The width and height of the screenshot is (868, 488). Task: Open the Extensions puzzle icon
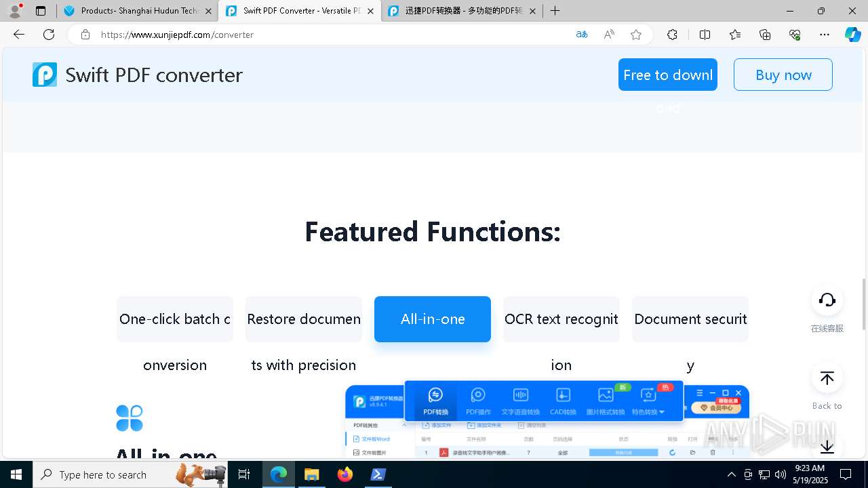pos(672,35)
